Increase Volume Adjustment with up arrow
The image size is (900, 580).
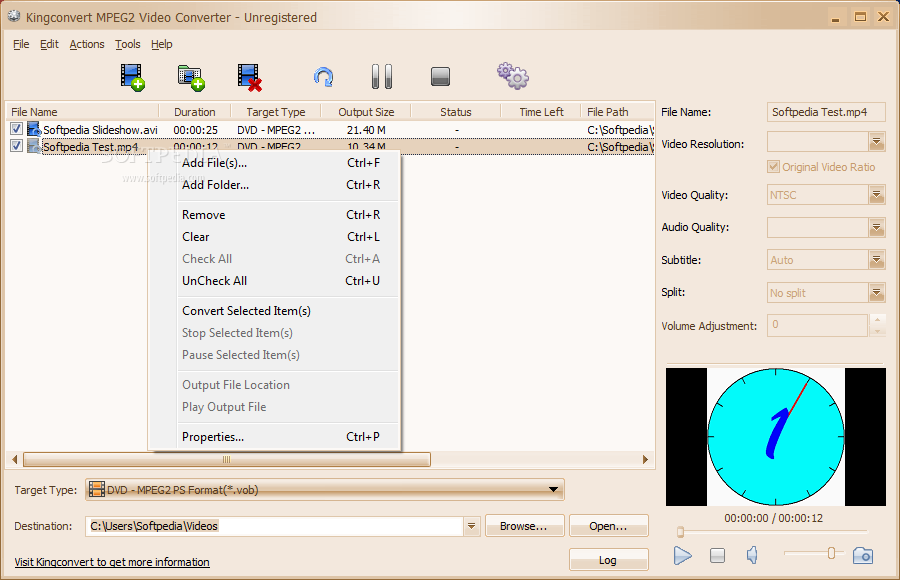pyautogui.click(x=877, y=319)
